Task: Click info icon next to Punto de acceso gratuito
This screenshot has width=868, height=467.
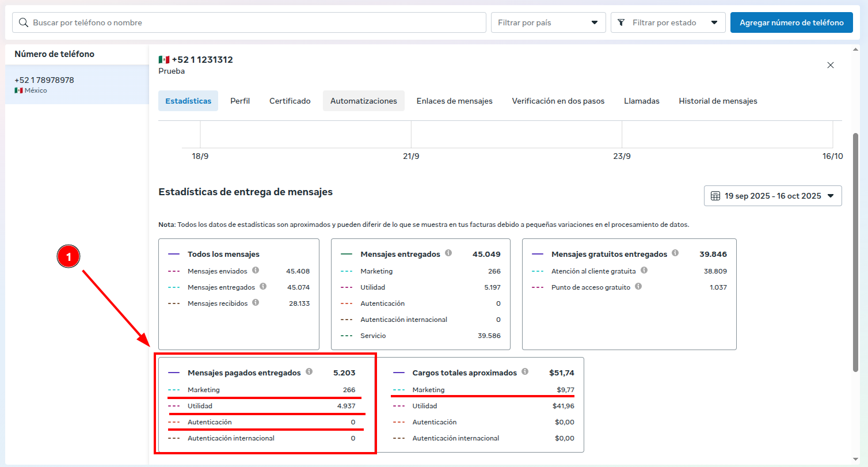Action: (638, 286)
